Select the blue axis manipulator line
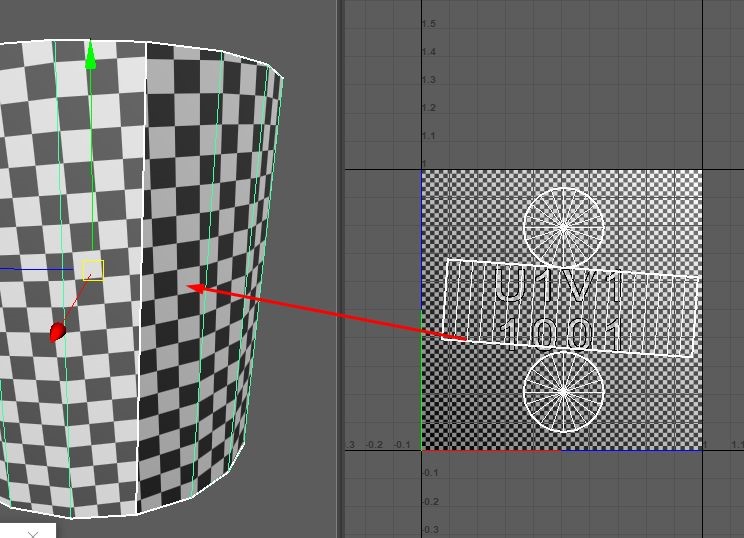Viewport: 744px width, 538px height. 36,269
